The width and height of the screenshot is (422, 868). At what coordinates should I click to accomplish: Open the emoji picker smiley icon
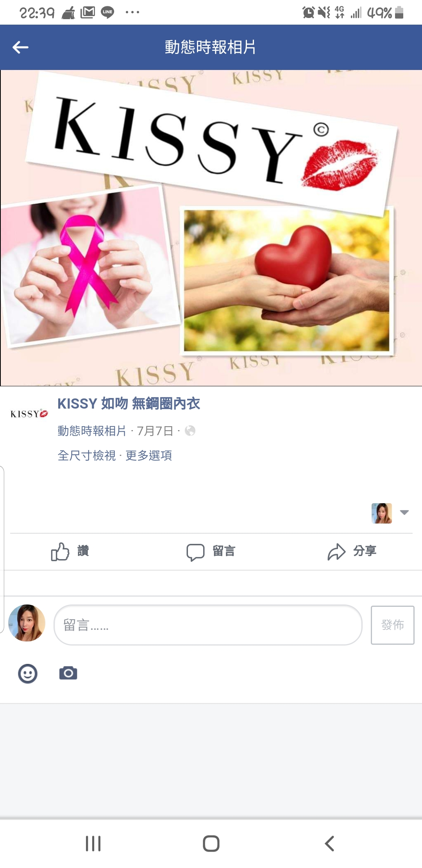(28, 673)
